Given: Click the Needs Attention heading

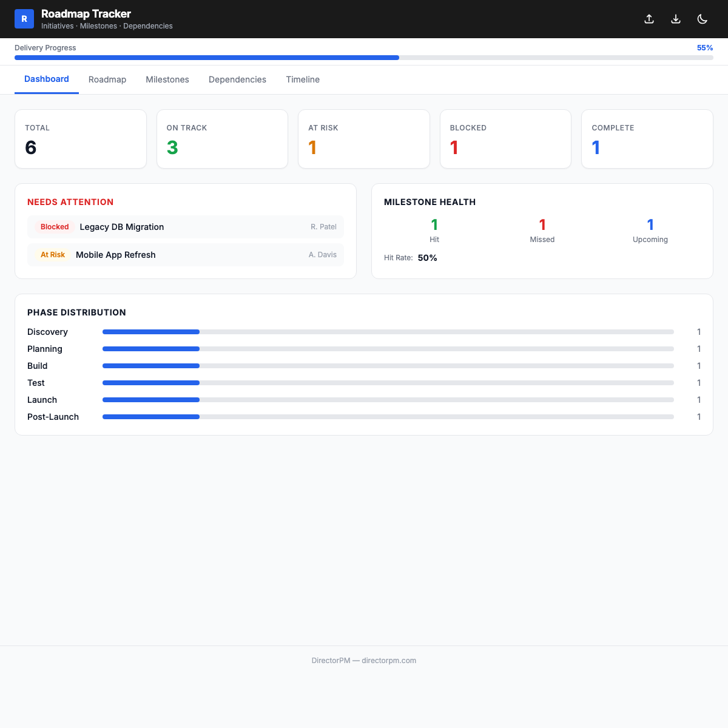Looking at the screenshot, I should click(70, 202).
